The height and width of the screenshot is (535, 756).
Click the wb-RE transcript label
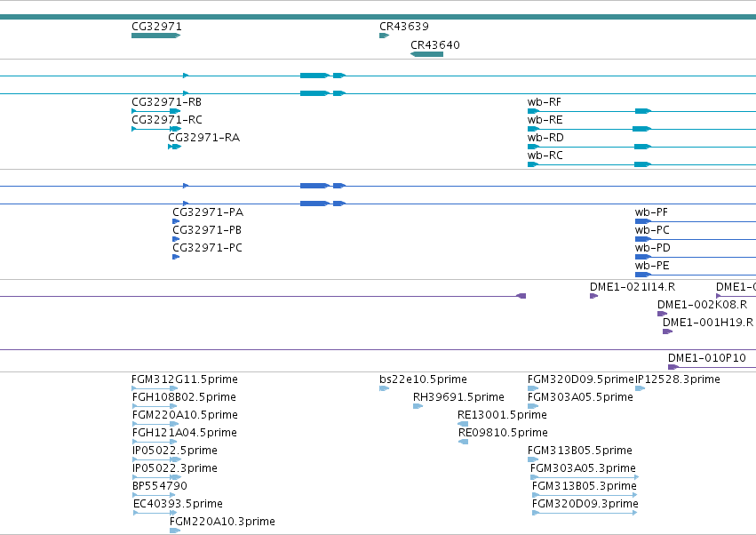tap(545, 120)
